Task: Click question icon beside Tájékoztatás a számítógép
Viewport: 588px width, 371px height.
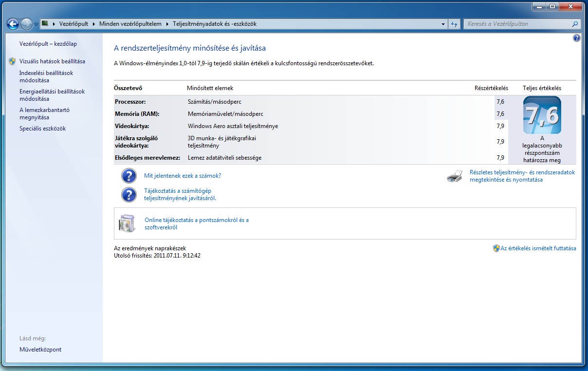Action: pyautogui.click(x=129, y=194)
